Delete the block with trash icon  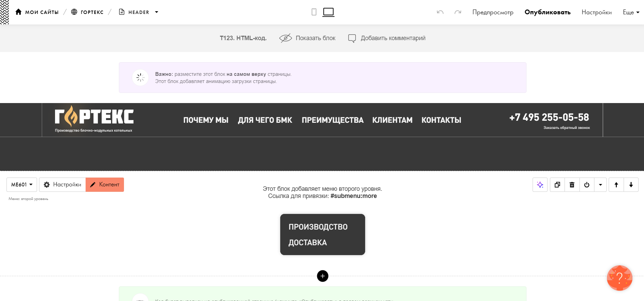point(572,185)
